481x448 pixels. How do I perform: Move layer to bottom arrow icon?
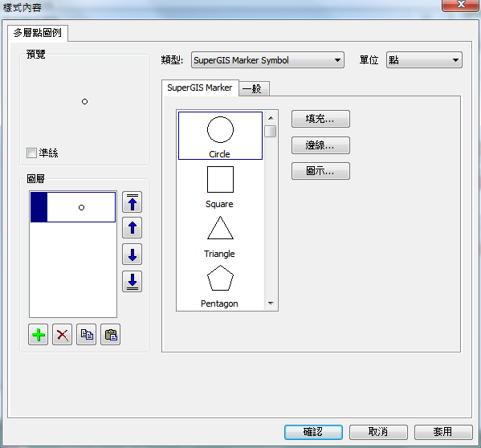tap(132, 281)
